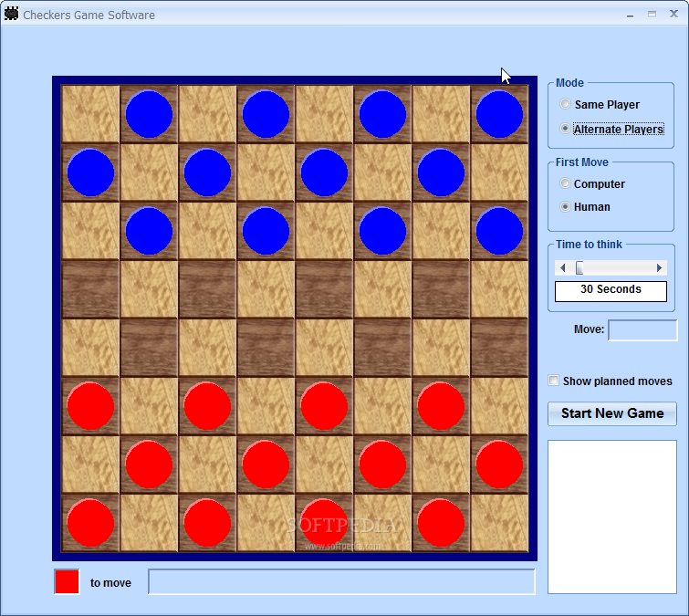Click the status message bar below the board
Image resolution: width=689 pixels, height=616 pixels.
pos(341,581)
